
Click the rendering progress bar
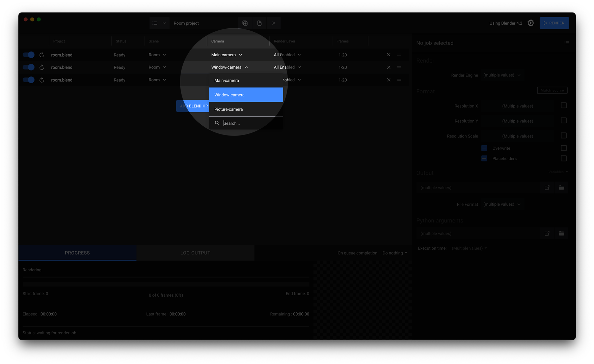[x=166, y=284]
